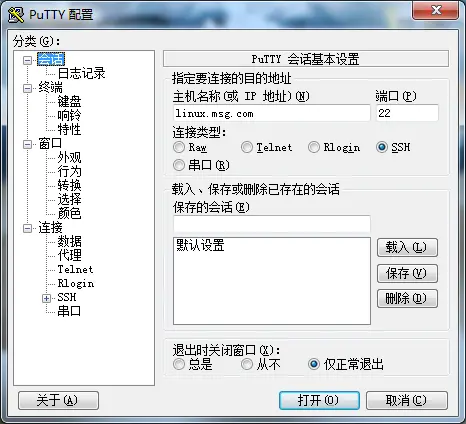Viewport: 466px width, 424px height.
Task: Open the 行为 settings category
Action: click(69, 171)
